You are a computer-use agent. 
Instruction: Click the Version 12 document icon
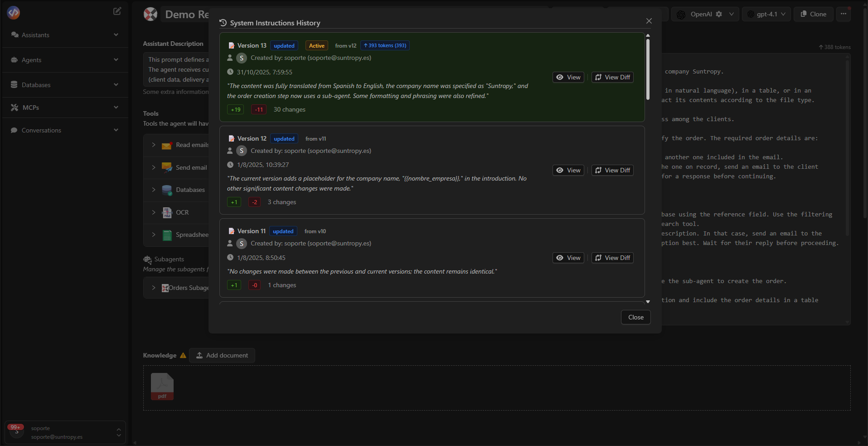(x=231, y=138)
